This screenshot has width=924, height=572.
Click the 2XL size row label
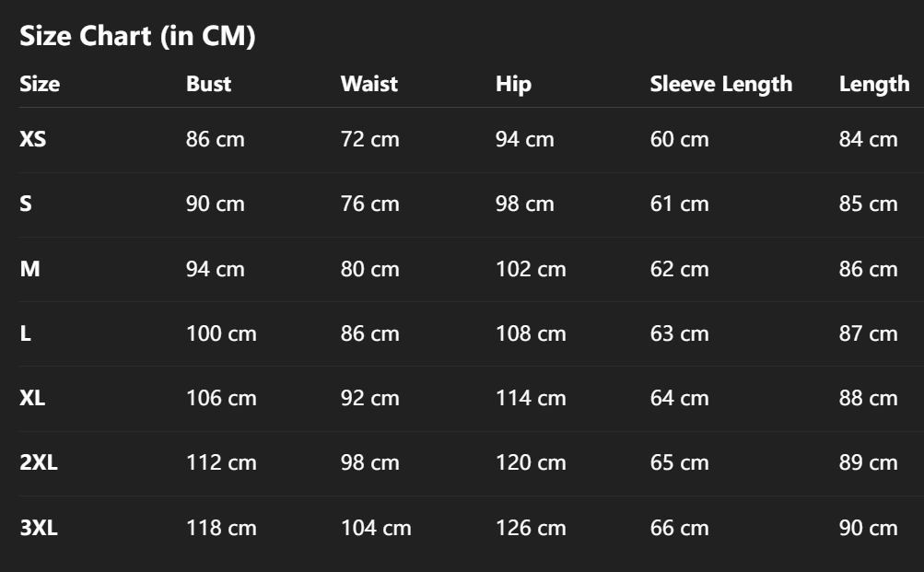[39, 462]
